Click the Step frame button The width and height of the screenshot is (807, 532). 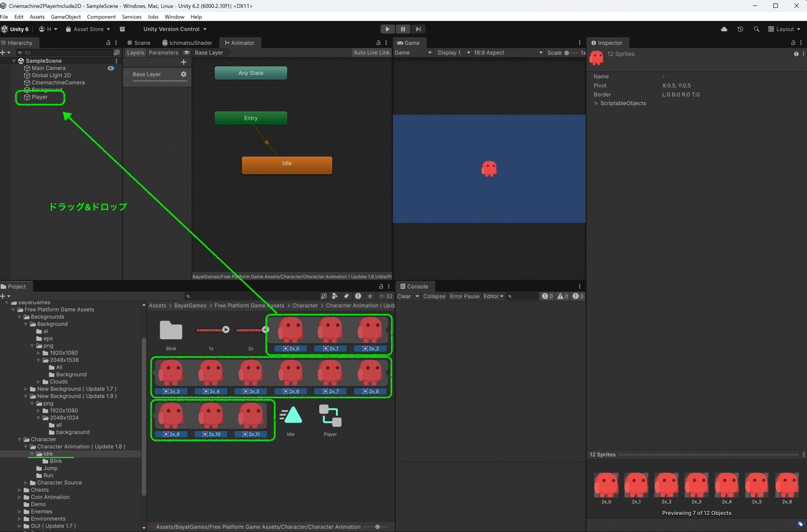point(418,29)
